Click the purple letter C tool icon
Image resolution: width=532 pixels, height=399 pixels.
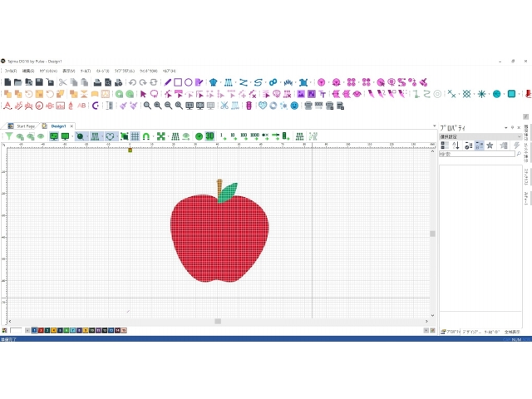96,106
